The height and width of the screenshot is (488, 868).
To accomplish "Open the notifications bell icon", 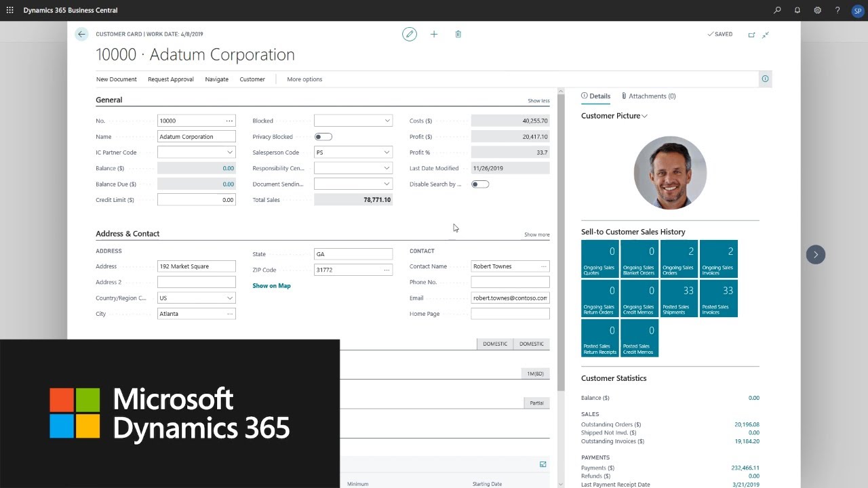I will 797,10.
